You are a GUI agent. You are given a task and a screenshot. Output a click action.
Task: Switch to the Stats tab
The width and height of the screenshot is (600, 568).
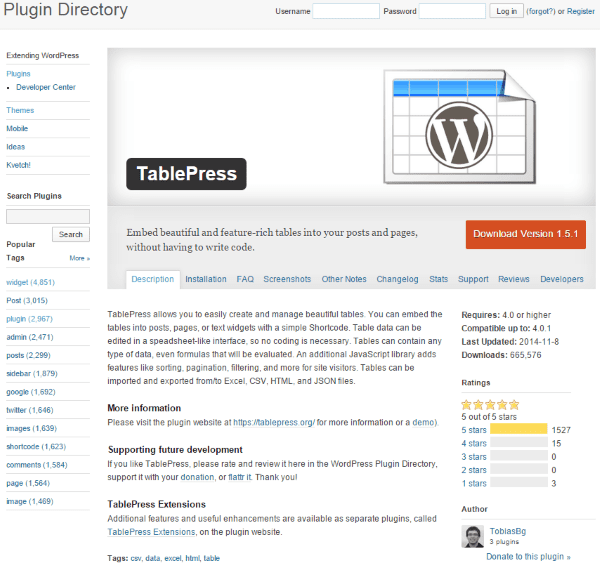pyautogui.click(x=439, y=279)
